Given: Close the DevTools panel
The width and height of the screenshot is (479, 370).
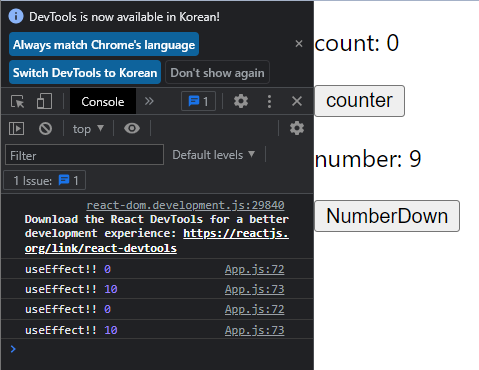Looking at the screenshot, I should coord(297,101).
